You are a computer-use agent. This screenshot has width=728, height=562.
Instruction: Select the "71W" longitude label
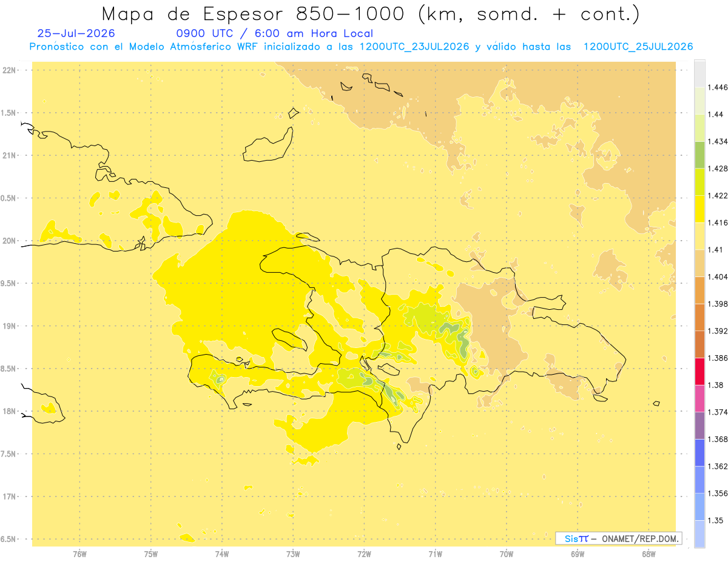[x=435, y=555]
